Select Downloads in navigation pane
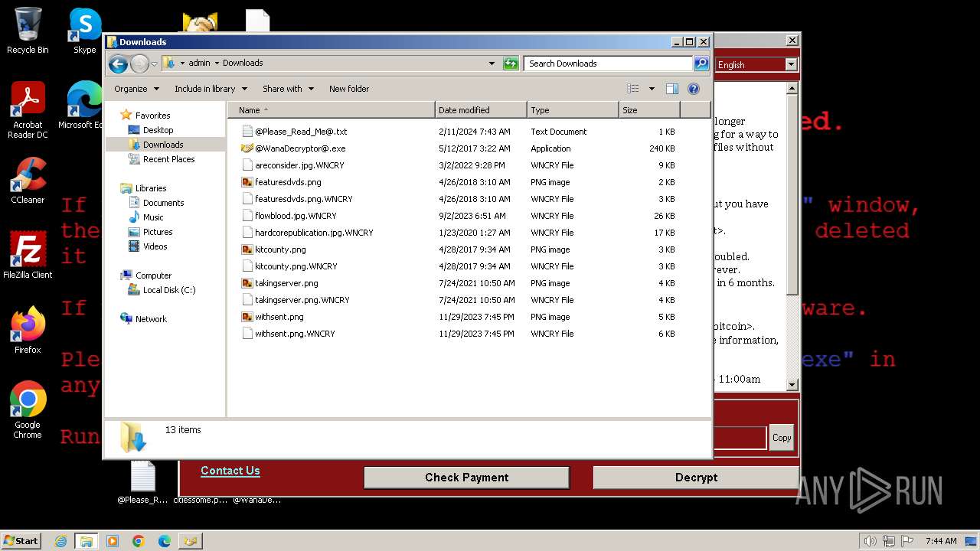The image size is (980, 551). [162, 145]
